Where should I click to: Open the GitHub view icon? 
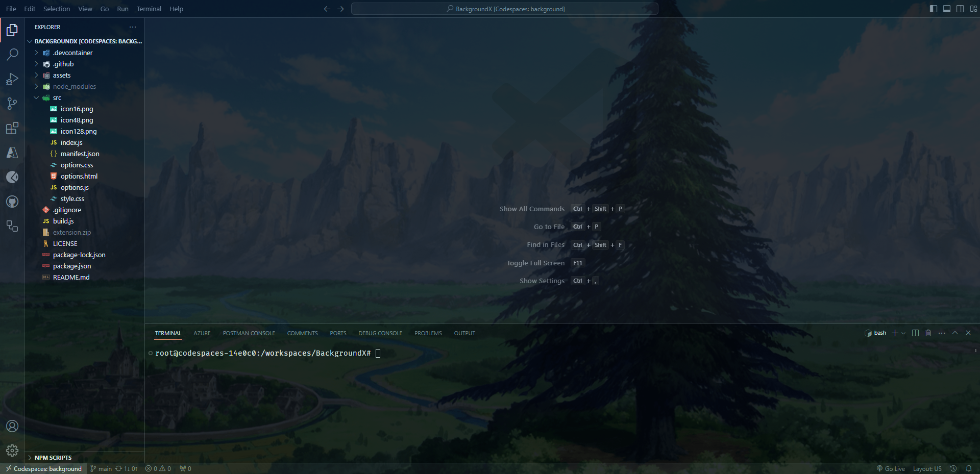pos(12,202)
